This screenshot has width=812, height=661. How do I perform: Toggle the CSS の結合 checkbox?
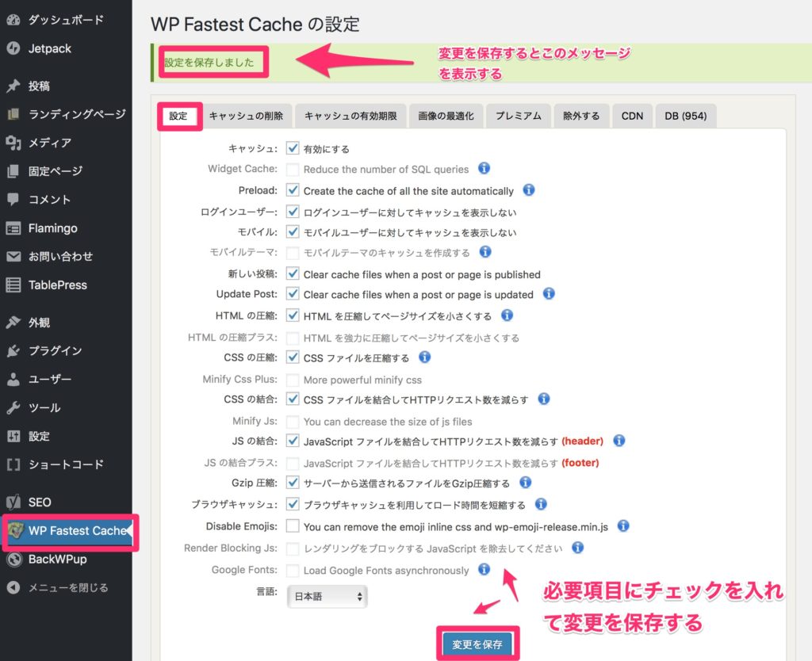293,399
